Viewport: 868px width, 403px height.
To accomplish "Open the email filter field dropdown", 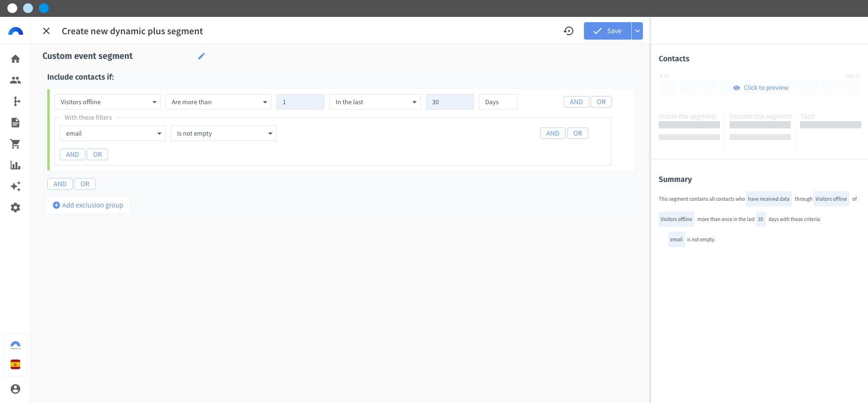I will tap(113, 133).
